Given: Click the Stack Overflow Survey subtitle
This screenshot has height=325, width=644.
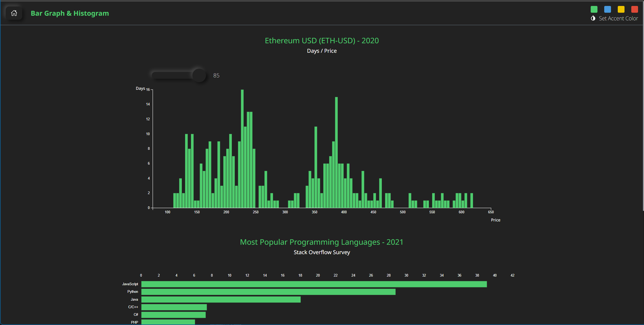Looking at the screenshot, I should point(322,252).
